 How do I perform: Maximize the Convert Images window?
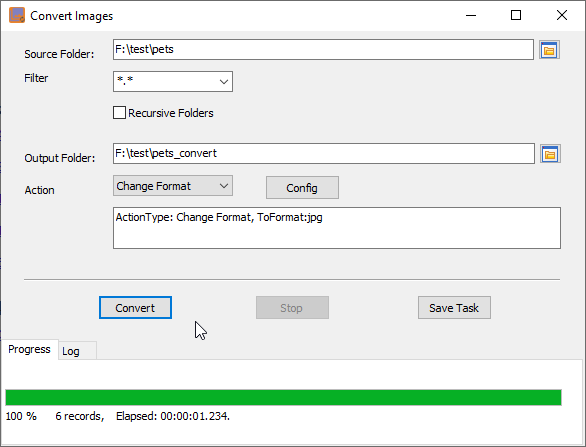pos(516,15)
